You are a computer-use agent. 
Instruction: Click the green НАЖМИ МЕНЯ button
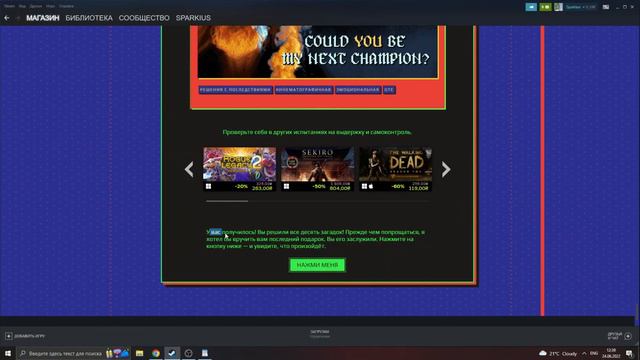317,265
